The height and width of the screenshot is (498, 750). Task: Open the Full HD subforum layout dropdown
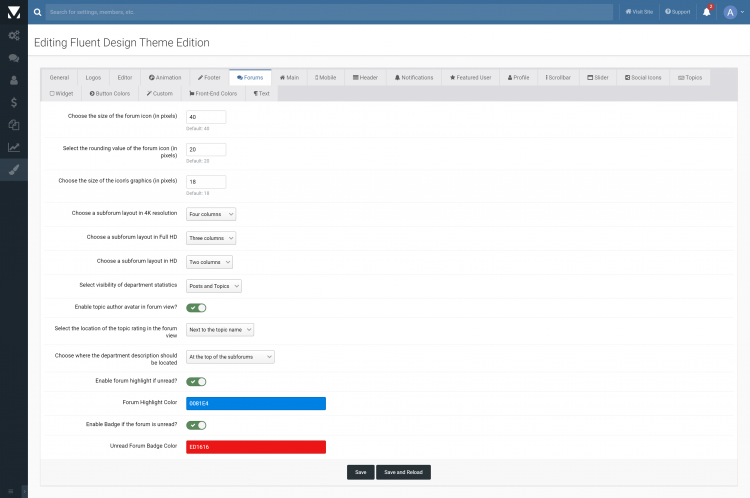point(211,238)
